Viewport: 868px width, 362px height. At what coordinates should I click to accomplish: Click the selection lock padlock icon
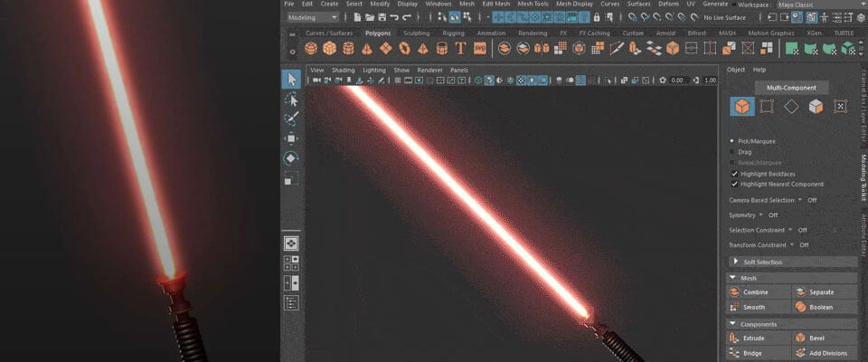coord(596,18)
